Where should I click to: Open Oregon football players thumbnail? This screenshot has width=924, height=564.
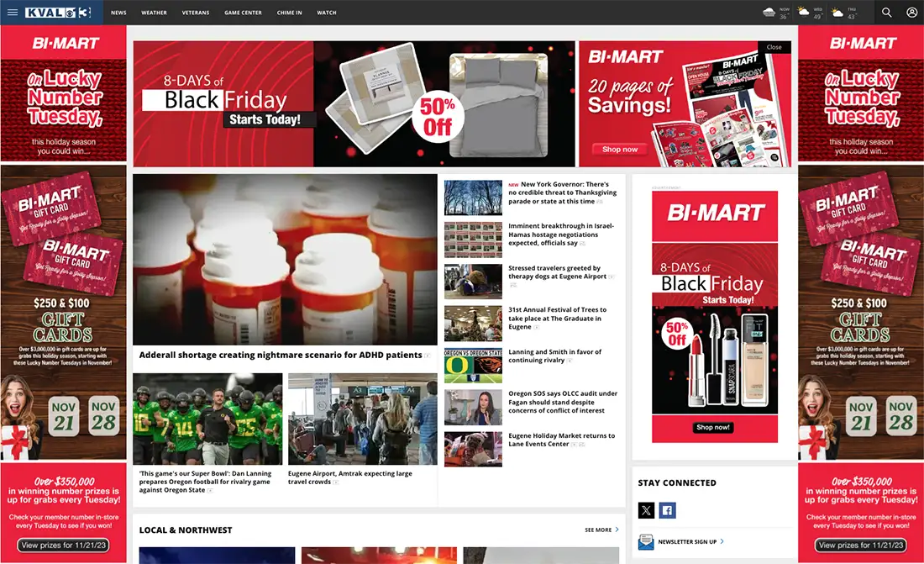click(207, 419)
